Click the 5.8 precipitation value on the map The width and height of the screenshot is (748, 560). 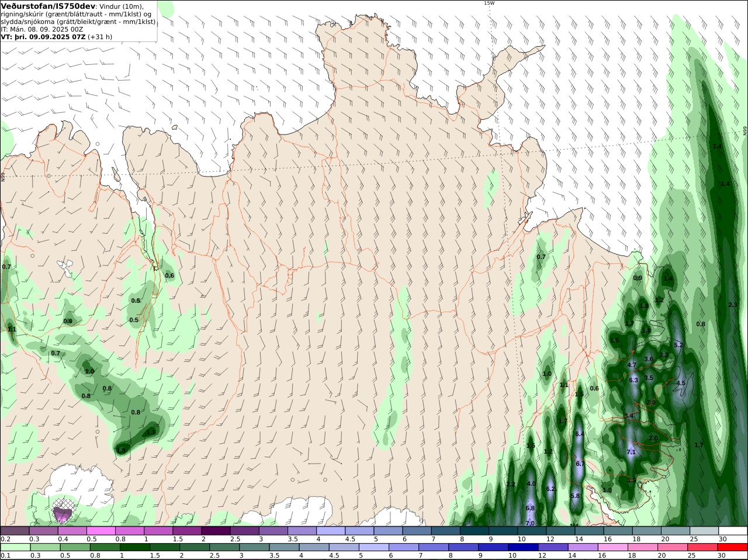point(575,496)
